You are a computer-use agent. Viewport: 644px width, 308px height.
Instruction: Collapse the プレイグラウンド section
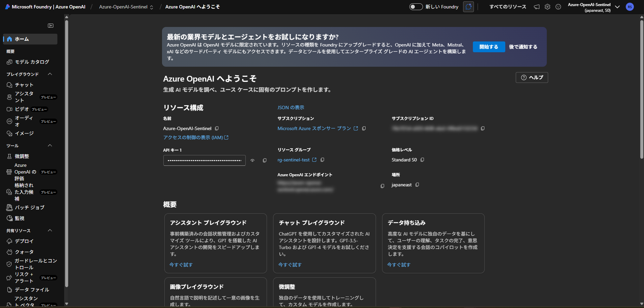(50, 74)
